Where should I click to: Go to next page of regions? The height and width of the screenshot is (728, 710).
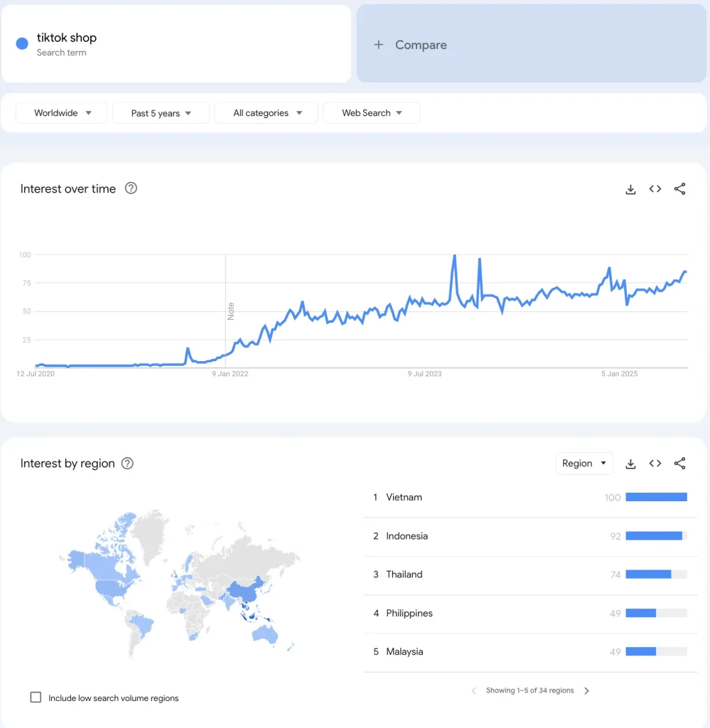[x=586, y=690]
